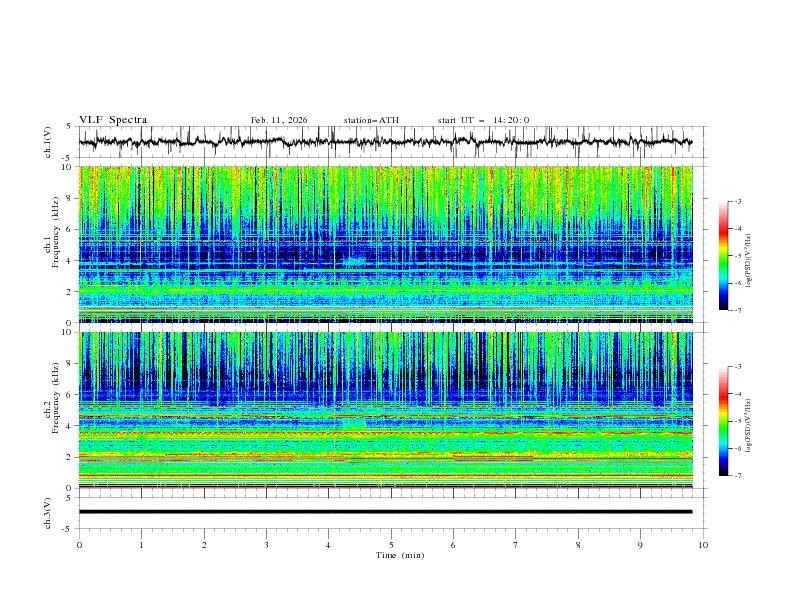Click the ch.1 spectrogram panel

(385, 244)
